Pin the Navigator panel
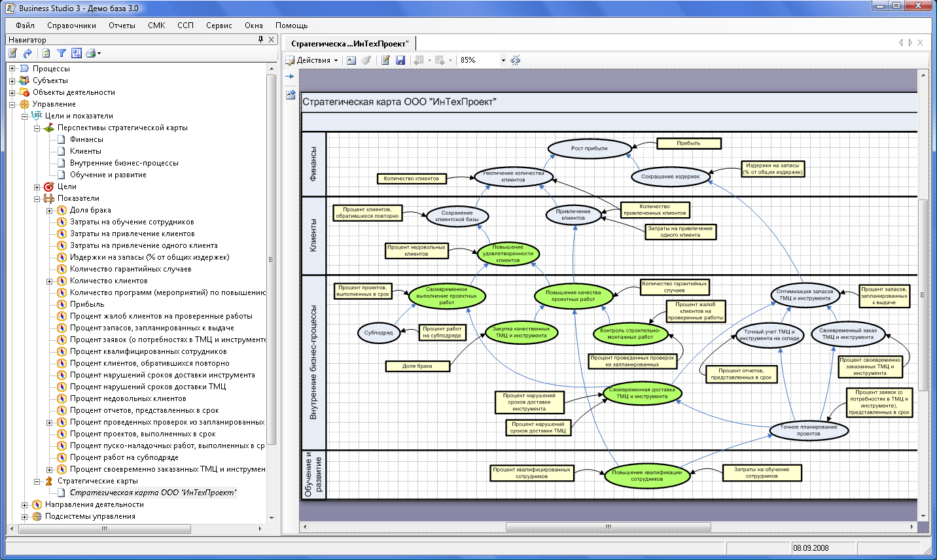This screenshot has height=560, width=937. point(261,39)
